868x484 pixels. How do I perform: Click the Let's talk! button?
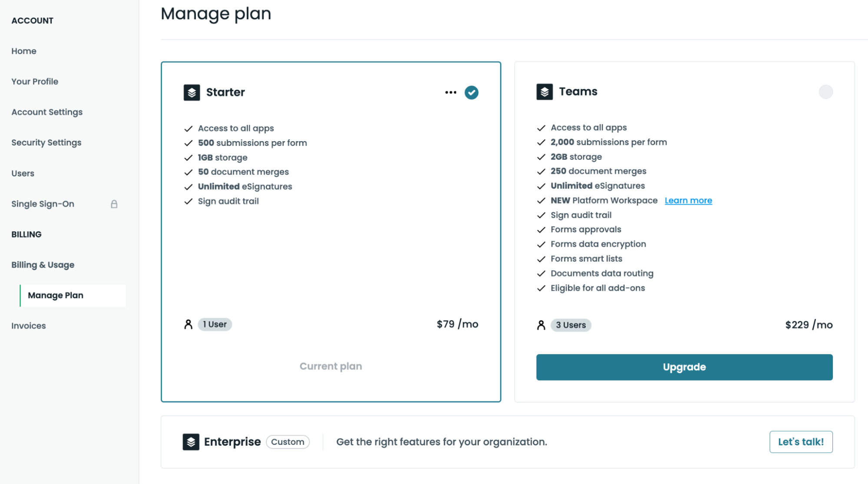tap(801, 442)
